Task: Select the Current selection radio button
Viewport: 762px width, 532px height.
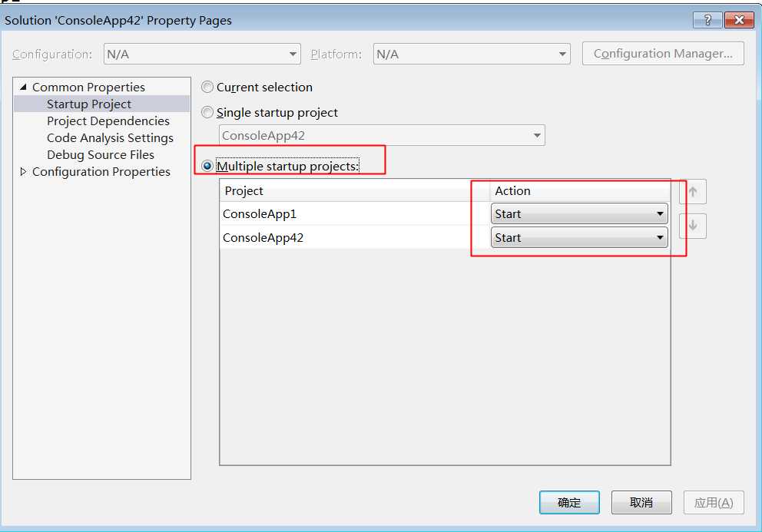Action: pyautogui.click(x=207, y=87)
